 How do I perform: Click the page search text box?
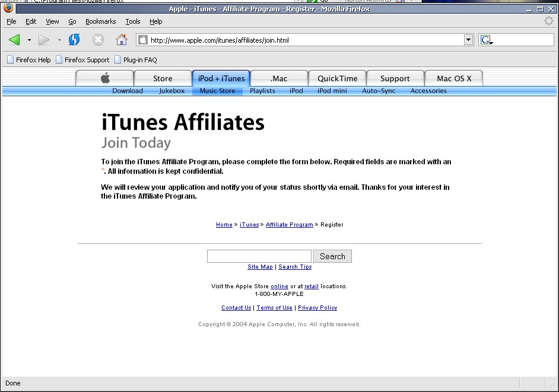coord(259,256)
